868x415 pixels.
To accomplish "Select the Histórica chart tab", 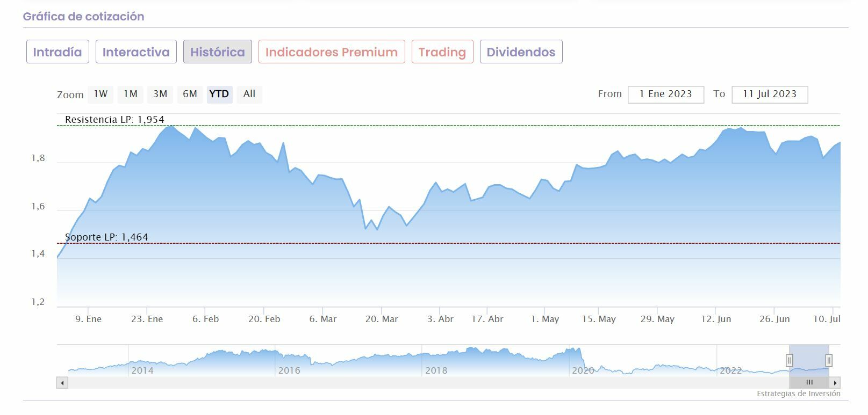I will pos(217,52).
